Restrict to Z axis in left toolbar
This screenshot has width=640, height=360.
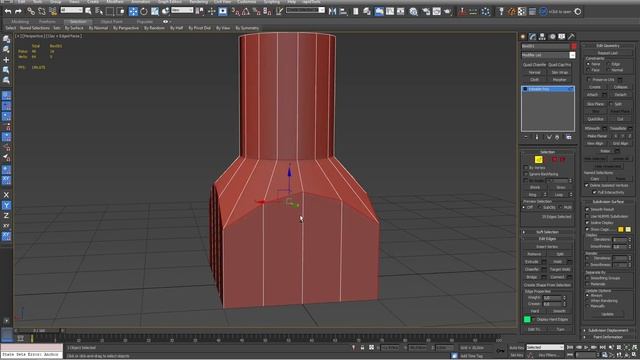[6, 216]
